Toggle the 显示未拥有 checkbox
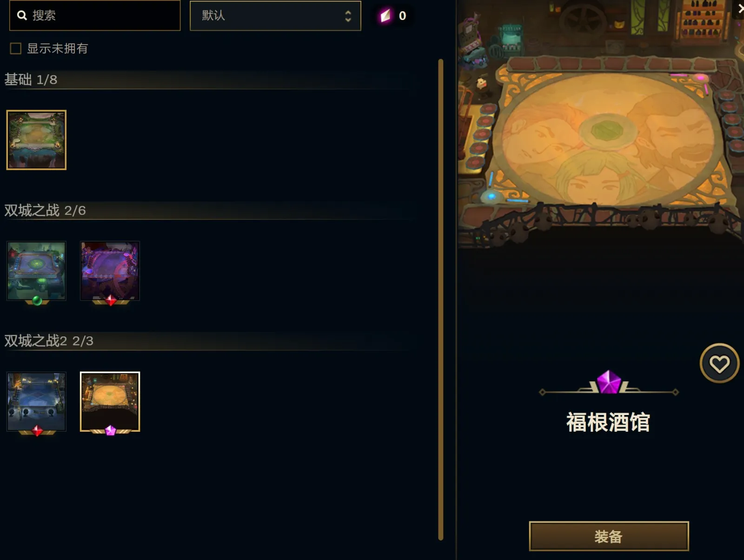 [16, 48]
